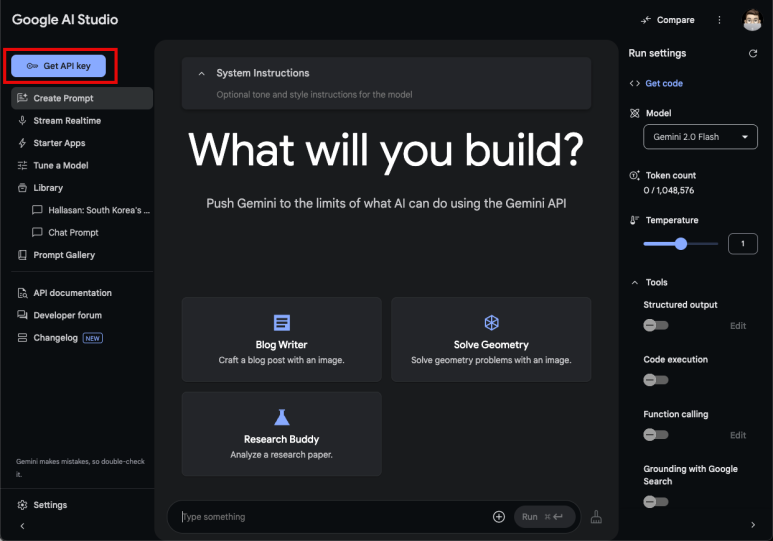Collapse the System Instructions panel

201,73
